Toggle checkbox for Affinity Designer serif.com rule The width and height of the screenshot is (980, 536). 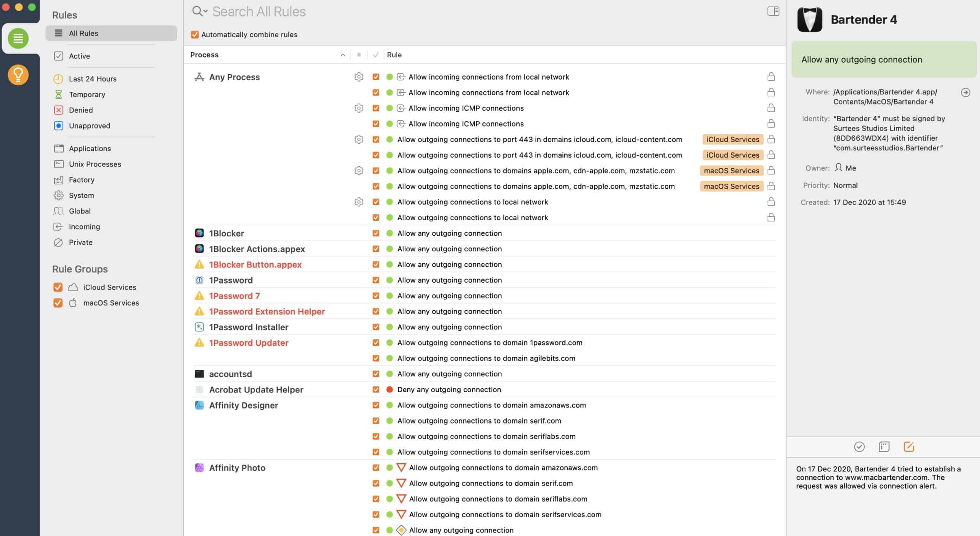[376, 421]
